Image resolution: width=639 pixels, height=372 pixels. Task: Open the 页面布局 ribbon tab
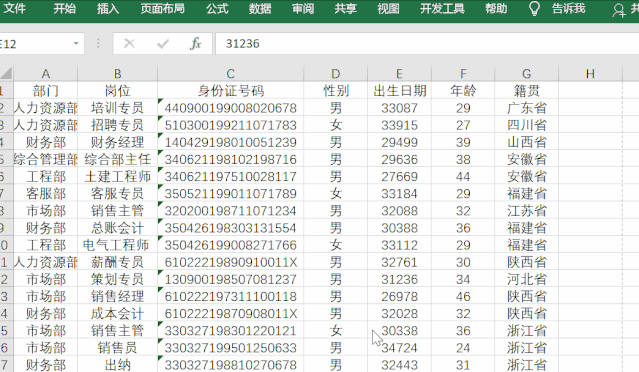click(x=162, y=8)
